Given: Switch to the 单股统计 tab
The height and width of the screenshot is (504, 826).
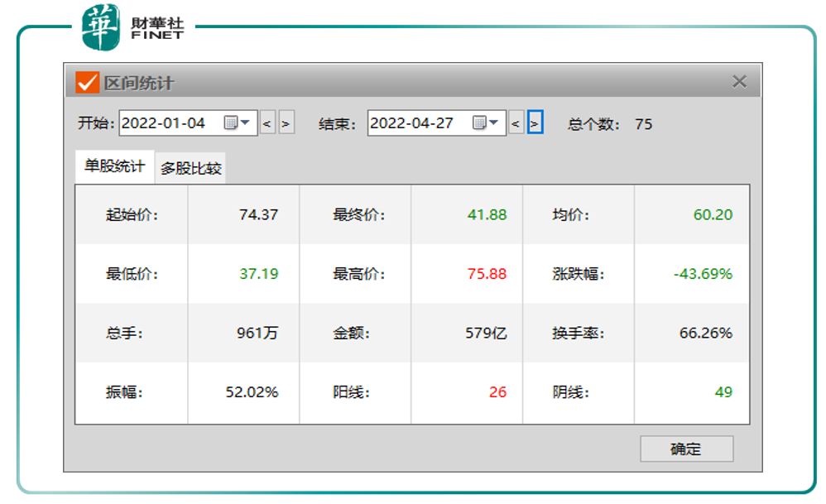Looking at the screenshot, I should [x=114, y=166].
